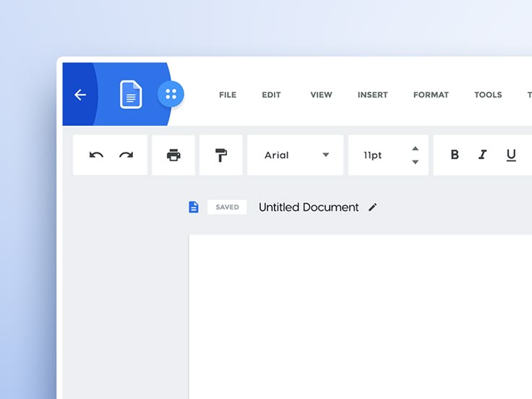This screenshot has height=399, width=532.
Task: Click the small blue document icon near title
Action: point(194,207)
